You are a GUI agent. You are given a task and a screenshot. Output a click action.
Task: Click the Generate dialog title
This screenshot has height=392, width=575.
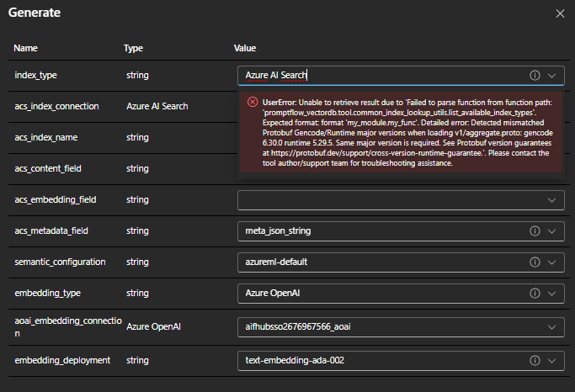coord(35,13)
